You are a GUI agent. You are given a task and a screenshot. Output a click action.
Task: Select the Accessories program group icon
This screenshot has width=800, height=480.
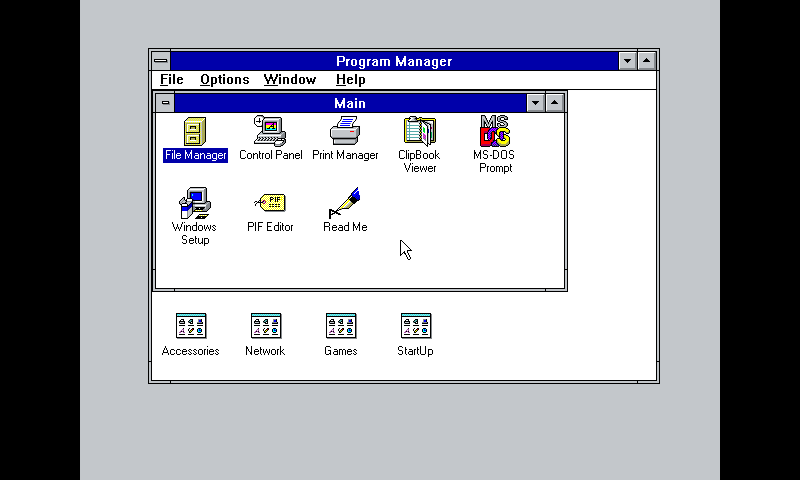pos(190,326)
